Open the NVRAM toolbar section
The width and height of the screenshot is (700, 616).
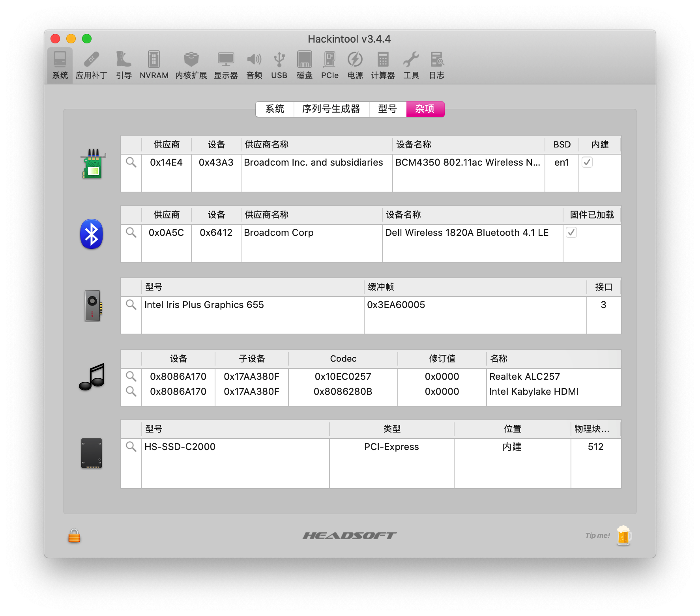click(154, 65)
